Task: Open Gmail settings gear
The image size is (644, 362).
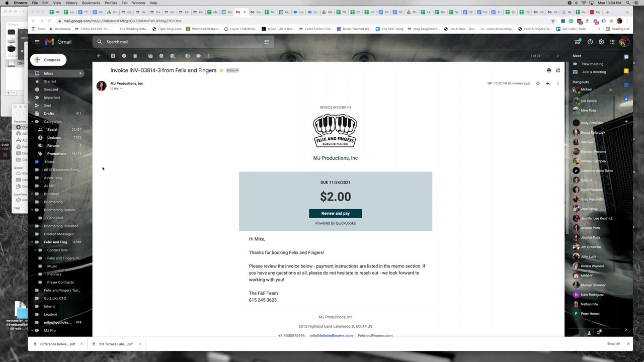Action: pyautogui.click(x=601, y=42)
